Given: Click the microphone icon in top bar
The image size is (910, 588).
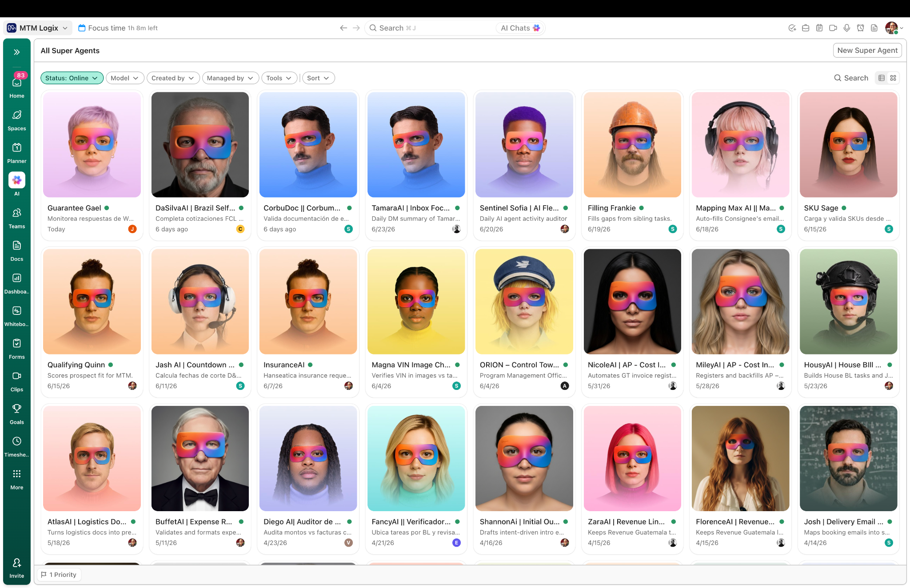Looking at the screenshot, I should pos(847,28).
